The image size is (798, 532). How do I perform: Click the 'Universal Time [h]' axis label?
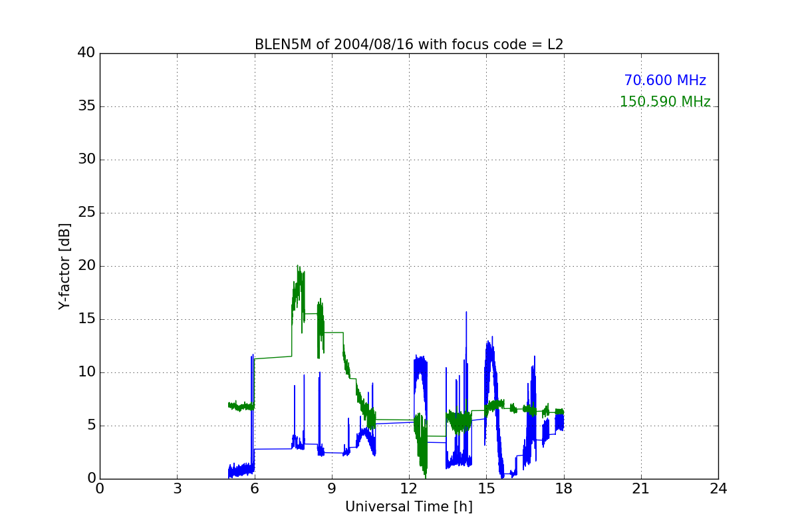[x=409, y=507]
